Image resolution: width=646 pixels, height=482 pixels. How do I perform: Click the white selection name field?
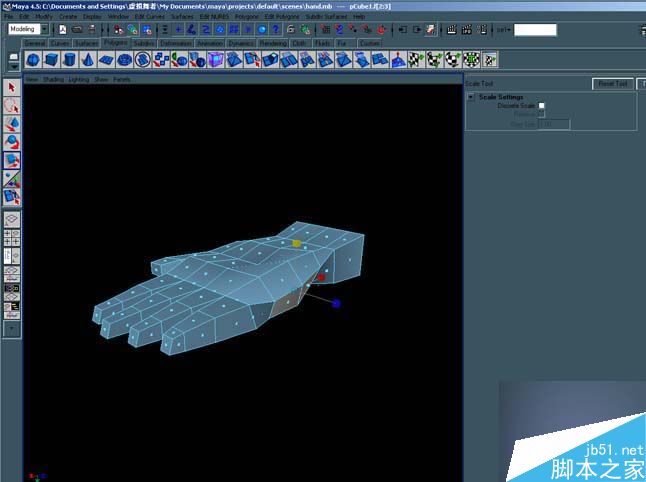[x=535, y=30]
